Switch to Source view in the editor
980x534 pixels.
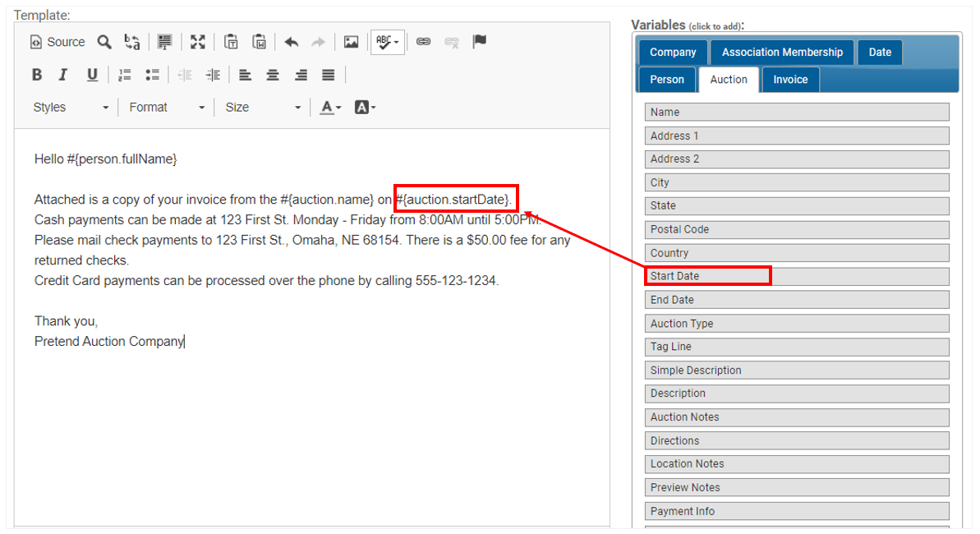click(x=56, y=41)
